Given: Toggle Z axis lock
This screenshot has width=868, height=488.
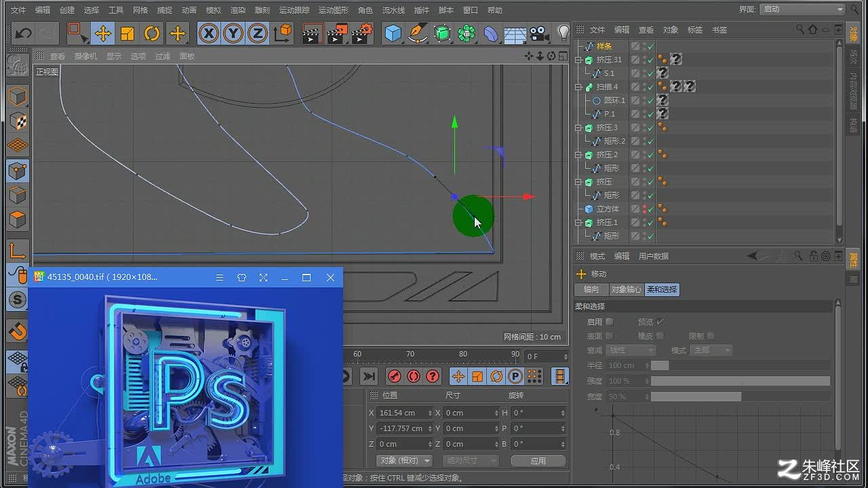Looking at the screenshot, I should 258,33.
